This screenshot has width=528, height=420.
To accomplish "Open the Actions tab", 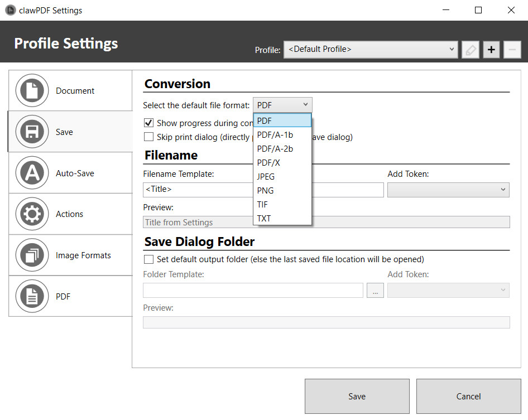I will (70, 214).
